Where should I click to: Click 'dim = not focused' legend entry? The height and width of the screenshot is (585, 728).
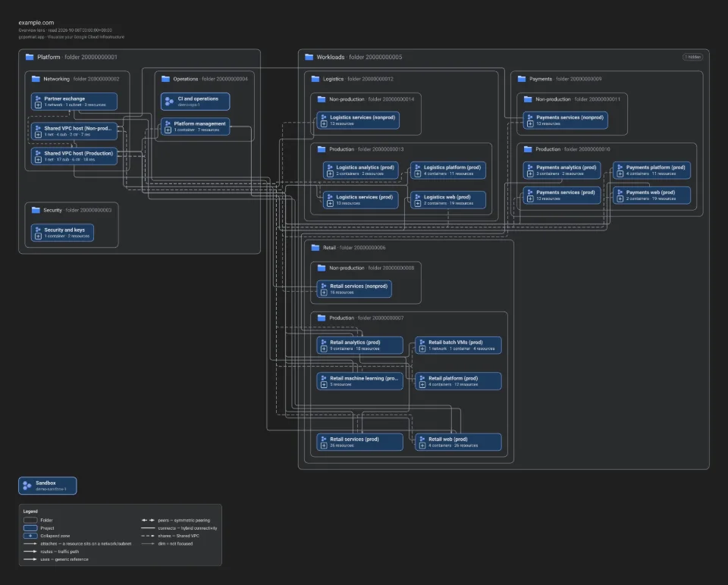[x=167, y=544]
